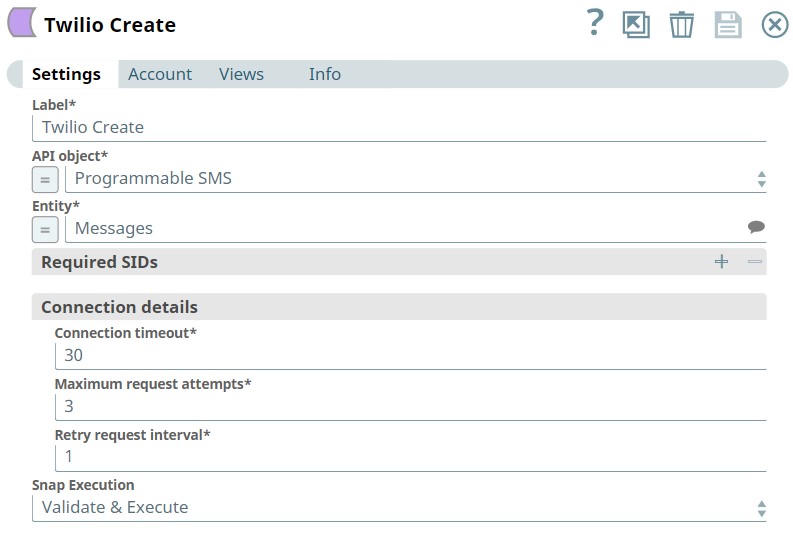Toggle expression for API object
This screenshot has width=793, height=545.
coord(45,179)
